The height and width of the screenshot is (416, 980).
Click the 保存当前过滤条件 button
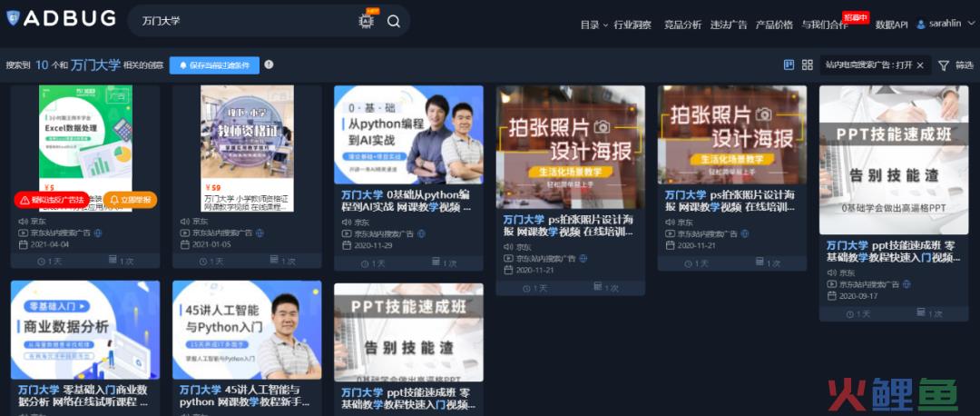(214, 65)
